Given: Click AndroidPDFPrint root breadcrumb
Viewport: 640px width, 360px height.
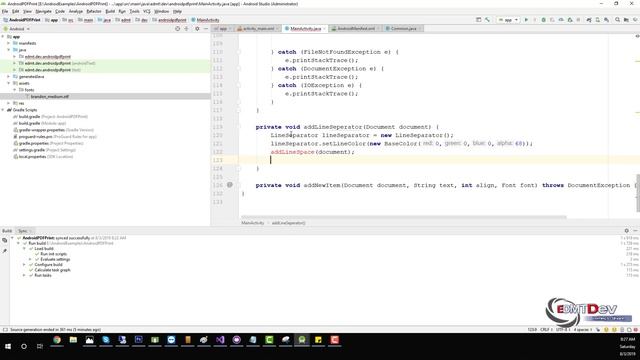Looking at the screenshot, I should click(x=22, y=20).
